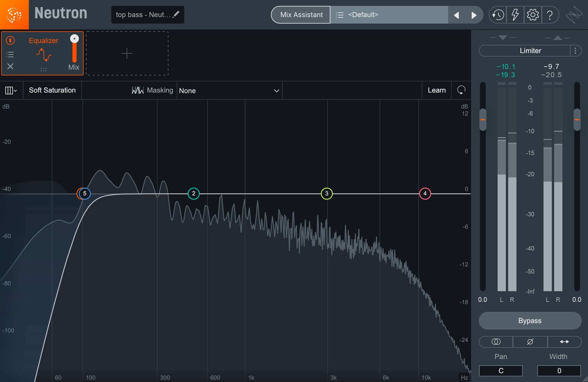Edit the preset name with pencil icon
The width and height of the screenshot is (588, 382).
[176, 14]
